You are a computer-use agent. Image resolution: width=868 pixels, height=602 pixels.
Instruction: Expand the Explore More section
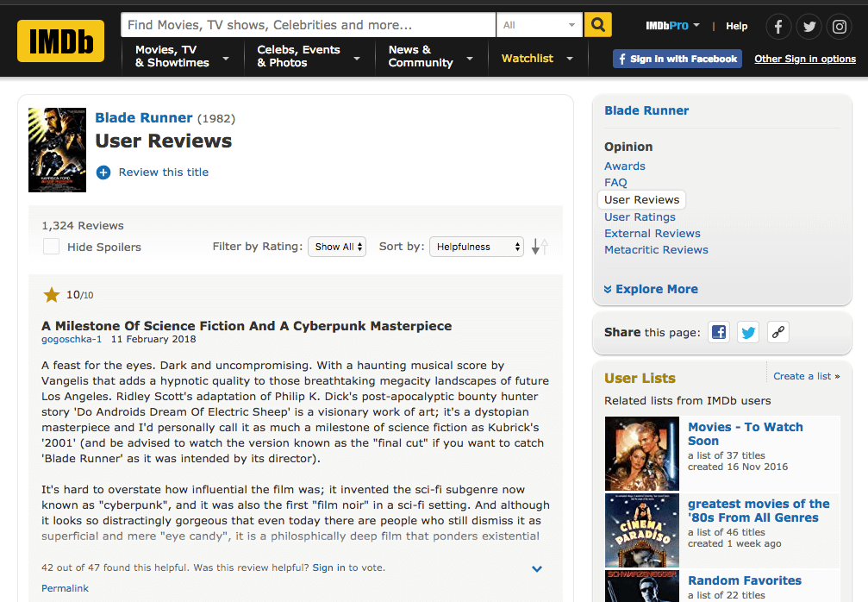click(x=651, y=289)
